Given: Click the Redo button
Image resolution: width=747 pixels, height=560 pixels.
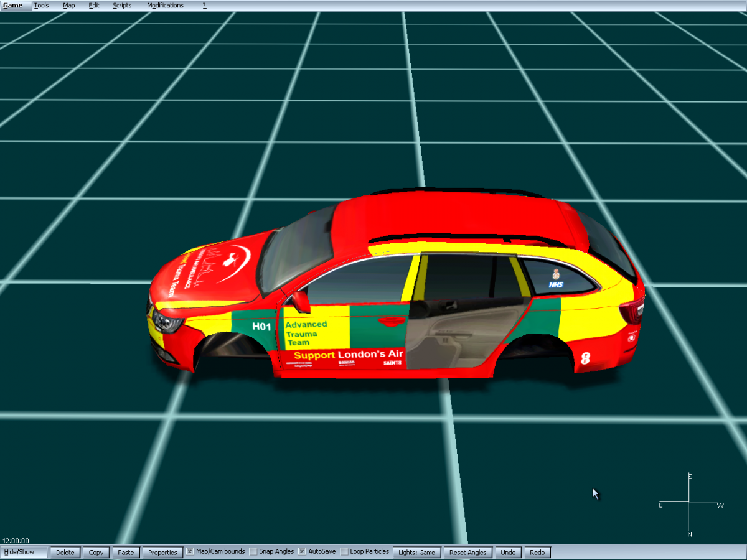Looking at the screenshot, I should coord(537,552).
